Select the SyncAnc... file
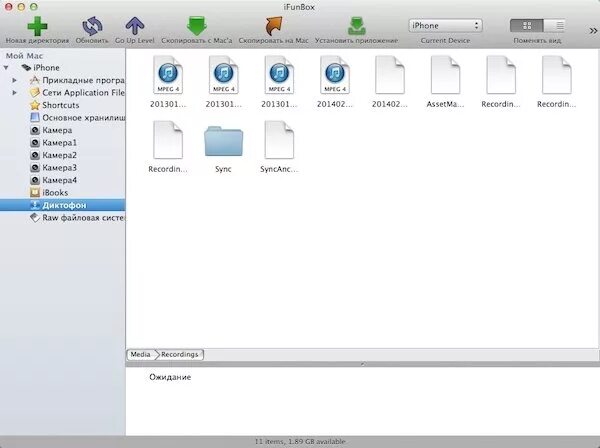This screenshot has width=600, height=448. pyautogui.click(x=279, y=147)
